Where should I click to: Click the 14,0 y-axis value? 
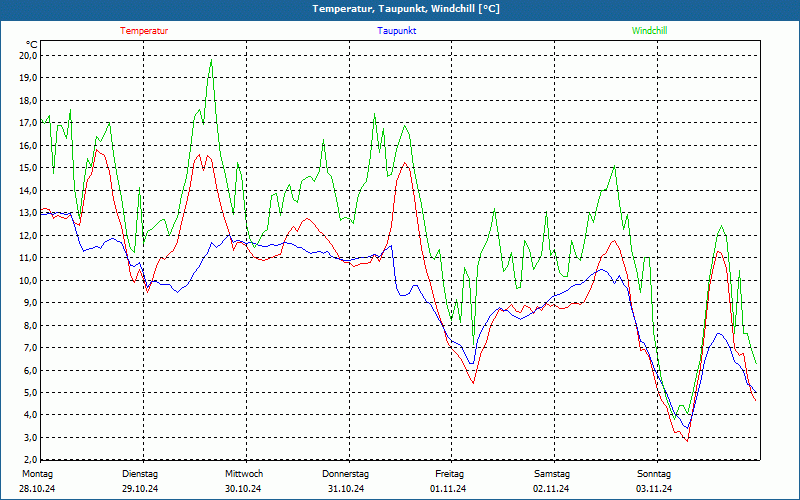click(29, 190)
